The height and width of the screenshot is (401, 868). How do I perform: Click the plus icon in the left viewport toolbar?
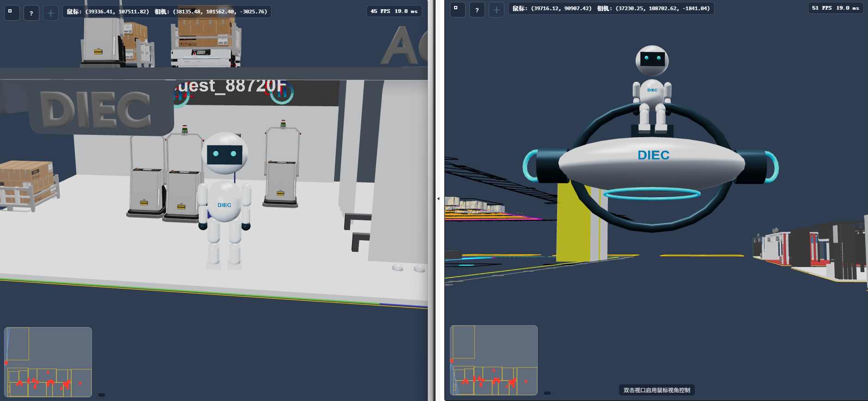[51, 12]
